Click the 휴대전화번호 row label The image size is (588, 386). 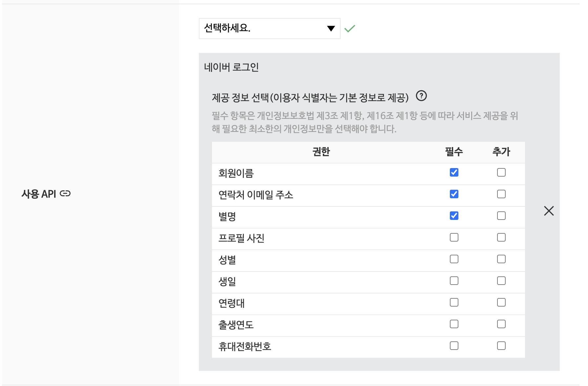(245, 347)
